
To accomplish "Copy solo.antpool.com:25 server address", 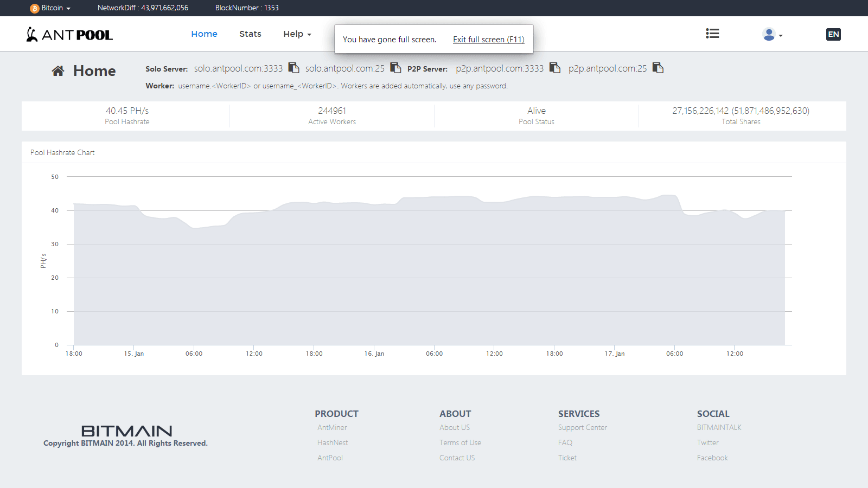I will pyautogui.click(x=395, y=68).
